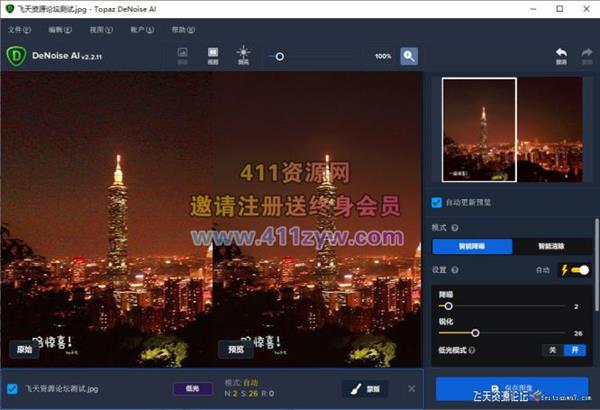The width and height of the screenshot is (600, 410).
Task: Click the magnifier zoom icon
Action: pyautogui.click(x=409, y=56)
